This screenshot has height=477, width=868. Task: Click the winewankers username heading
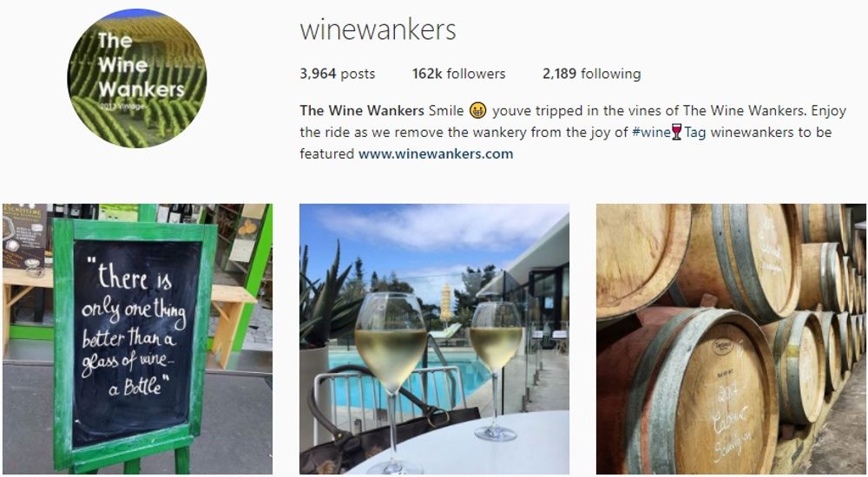(378, 29)
